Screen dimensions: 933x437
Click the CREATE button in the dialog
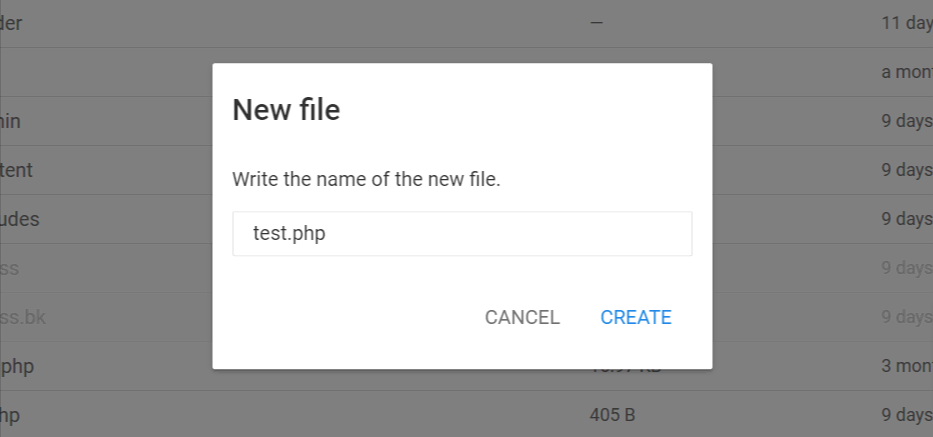(635, 317)
